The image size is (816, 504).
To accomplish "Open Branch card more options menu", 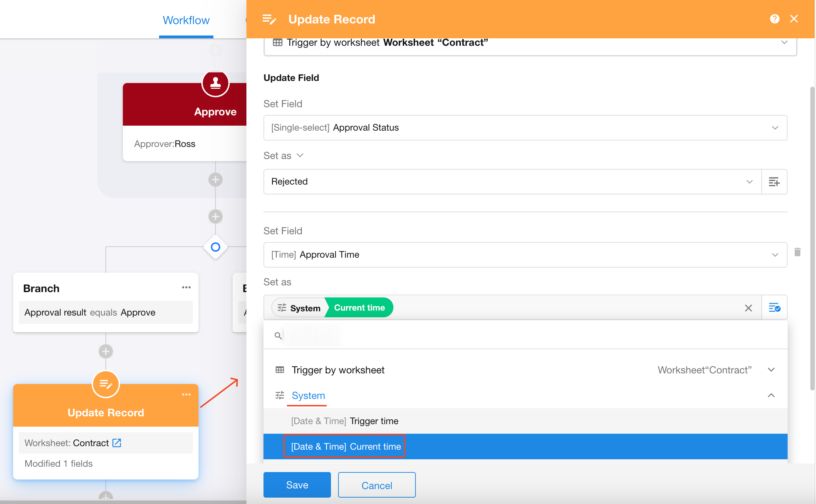I will coord(186,287).
